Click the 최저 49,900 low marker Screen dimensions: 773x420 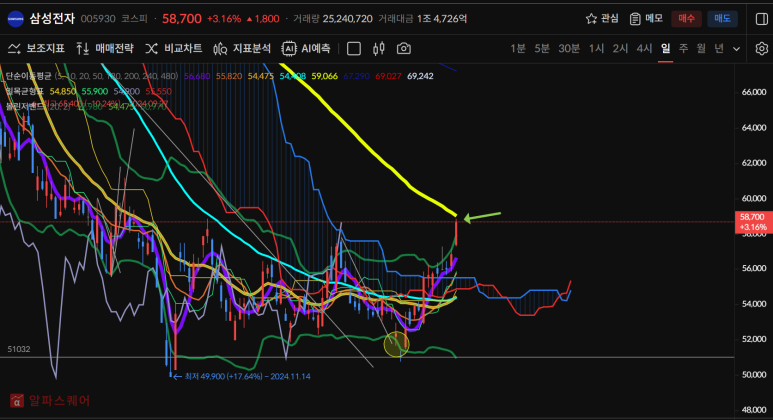(x=242, y=376)
